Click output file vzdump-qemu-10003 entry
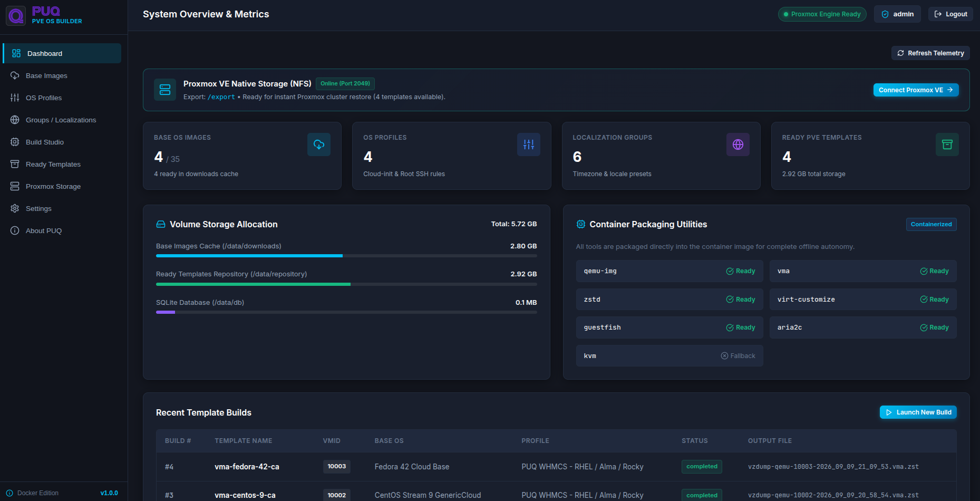Viewport: 980px width, 501px height. 833,467
